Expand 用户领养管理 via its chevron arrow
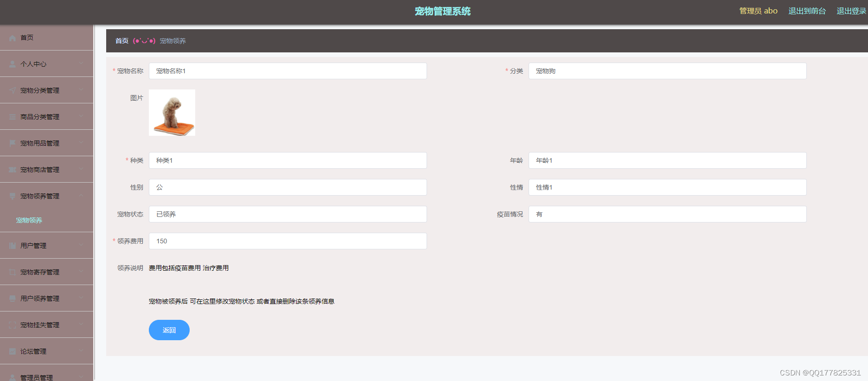The image size is (868, 381). [81, 298]
